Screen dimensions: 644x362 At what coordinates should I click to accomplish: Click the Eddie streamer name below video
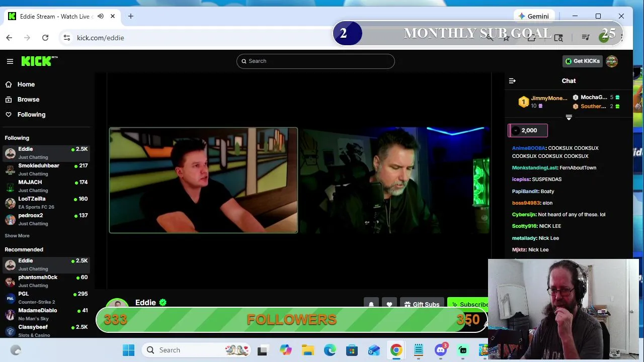(145, 303)
